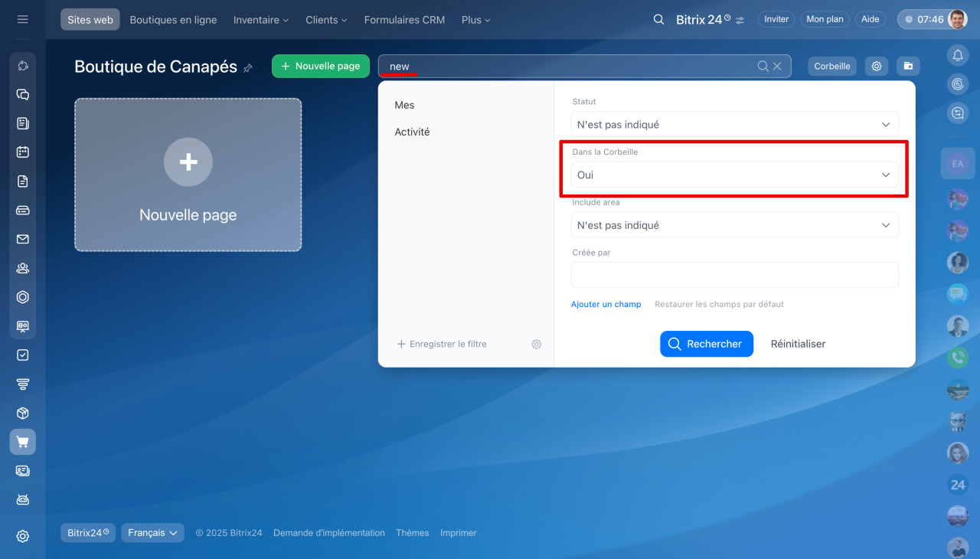Click Ajouter un champ link
This screenshot has height=559, width=980.
606,304
